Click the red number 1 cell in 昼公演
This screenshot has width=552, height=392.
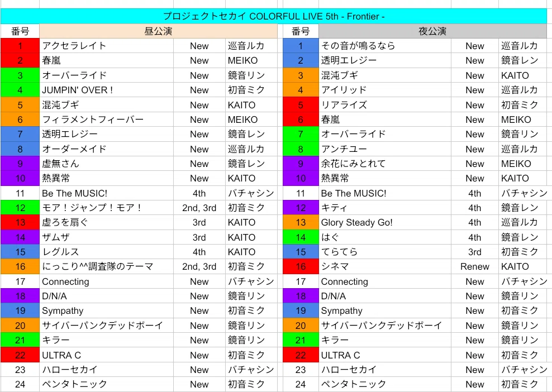(20, 46)
